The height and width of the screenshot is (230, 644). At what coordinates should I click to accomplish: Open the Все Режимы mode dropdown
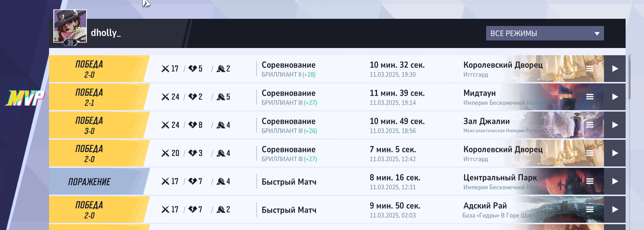pos(545,33)
